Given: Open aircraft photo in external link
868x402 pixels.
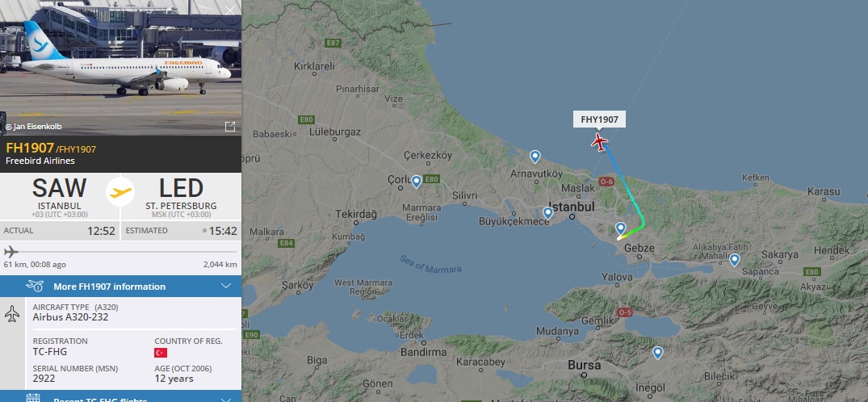Looking at the screenshot, I should click(x=230, y=126).
